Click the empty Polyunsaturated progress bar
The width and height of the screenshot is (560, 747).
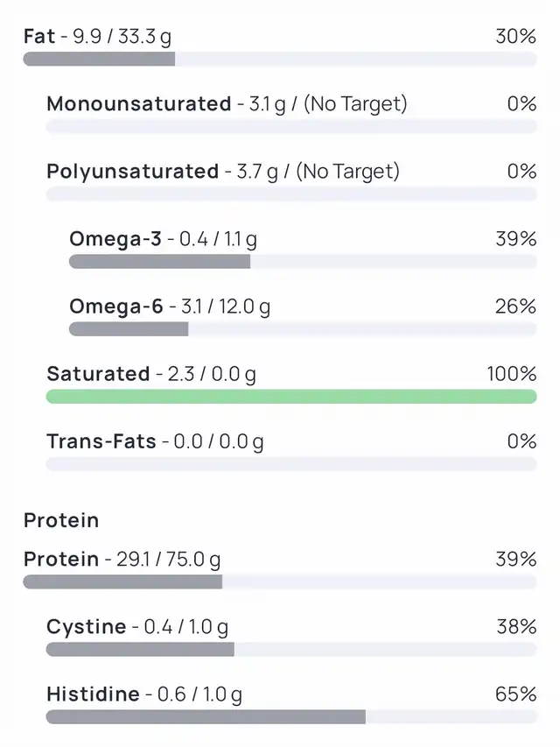pos(290,194)
